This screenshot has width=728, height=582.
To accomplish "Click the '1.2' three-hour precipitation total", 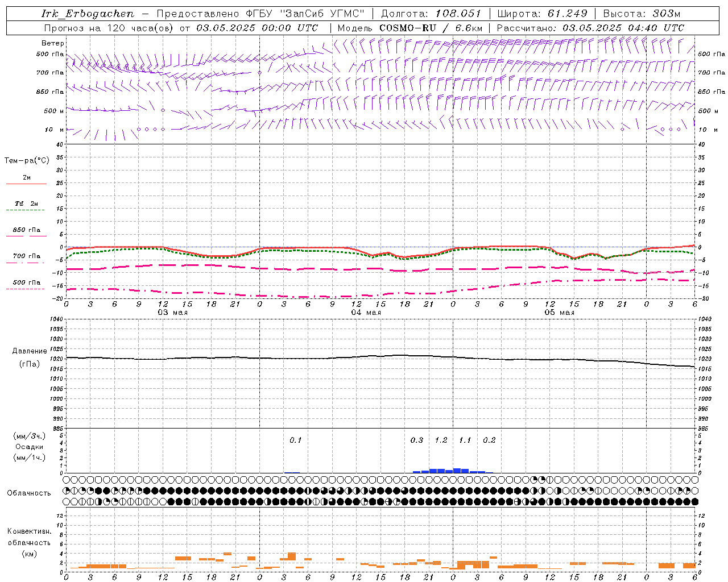I will 441,440.
